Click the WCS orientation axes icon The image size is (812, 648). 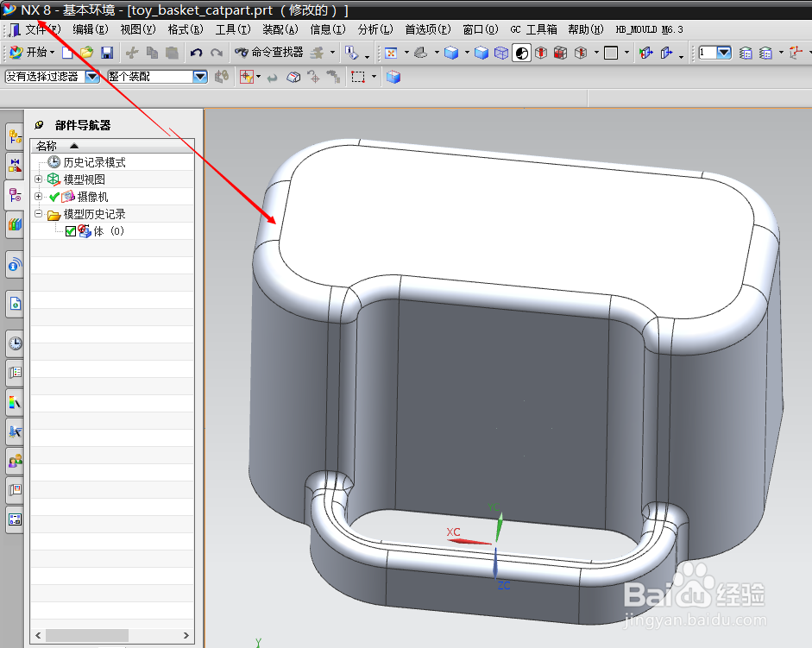tap(796, 53)
